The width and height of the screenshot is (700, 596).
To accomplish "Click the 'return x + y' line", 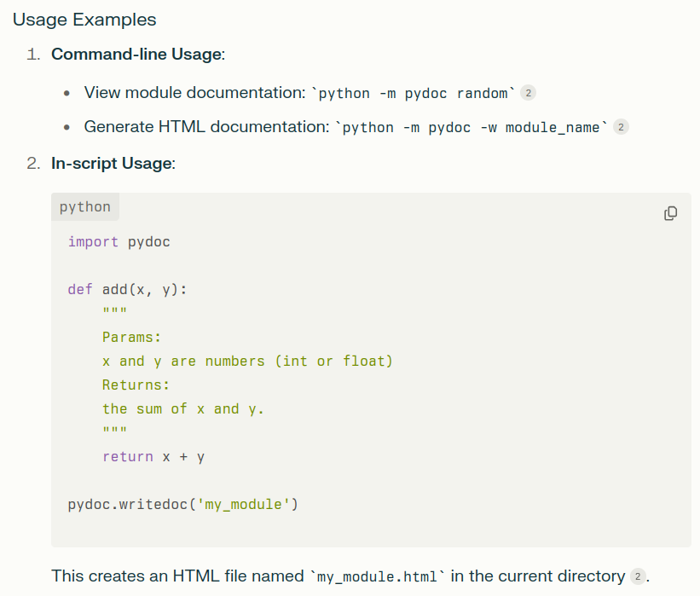I will click(x=153, y=457).
